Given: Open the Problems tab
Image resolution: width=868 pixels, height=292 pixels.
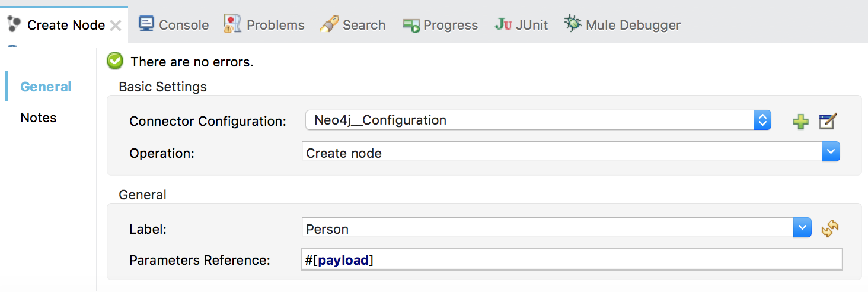Looking at the screenshot, I should (264, 25).
